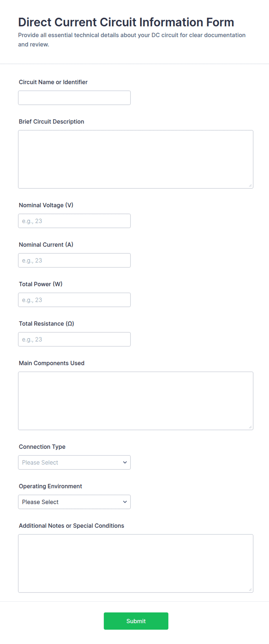
Task: Click the Circuit Name or Identifier field
Action: 74,98
